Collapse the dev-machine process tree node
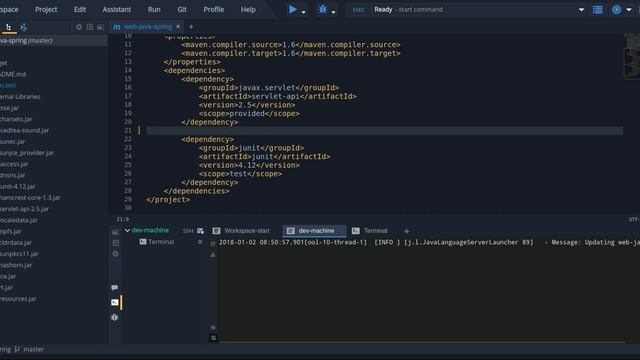 [127, 230]
